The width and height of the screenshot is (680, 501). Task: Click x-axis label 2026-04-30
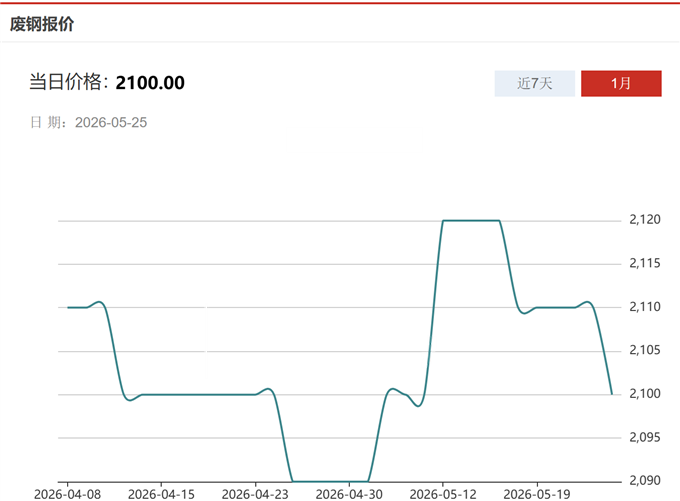[349, 494]
